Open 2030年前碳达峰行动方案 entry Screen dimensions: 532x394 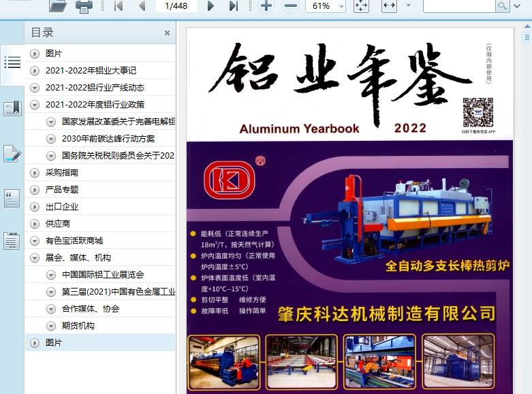click(x=108, y=139)
